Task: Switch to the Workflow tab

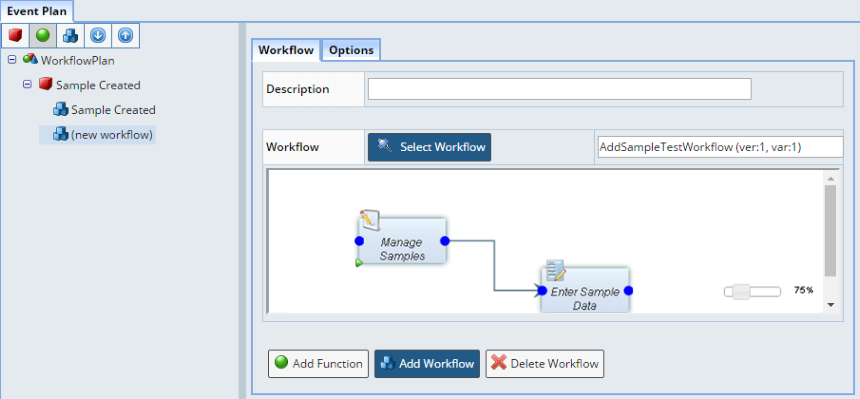Action: click(286, 50)
